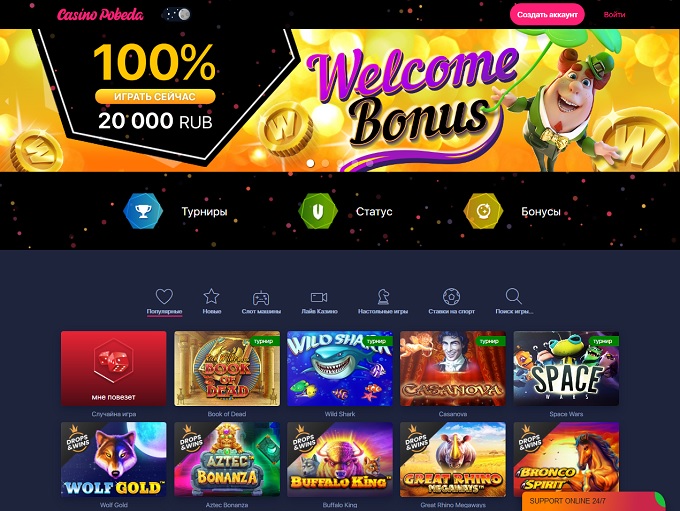Open Ставки на спорт ball icon
680x511 pixels.
[451, 297]
